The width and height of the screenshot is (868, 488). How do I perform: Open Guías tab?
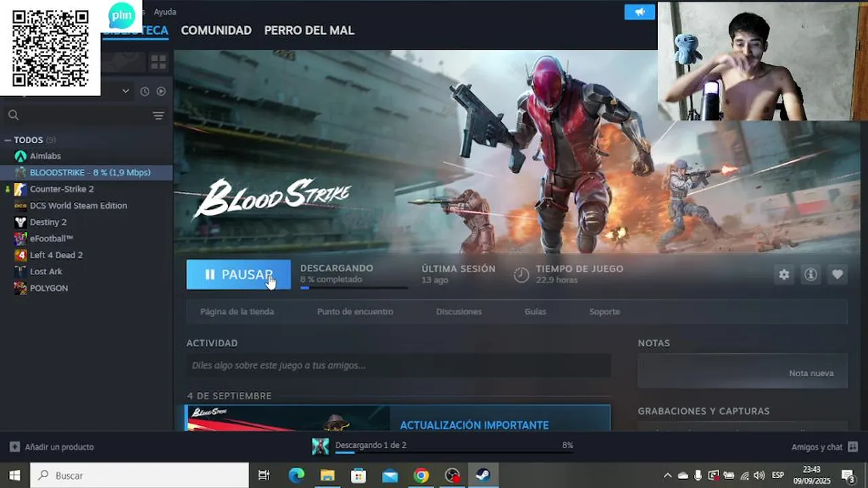[x=535, y=312]
